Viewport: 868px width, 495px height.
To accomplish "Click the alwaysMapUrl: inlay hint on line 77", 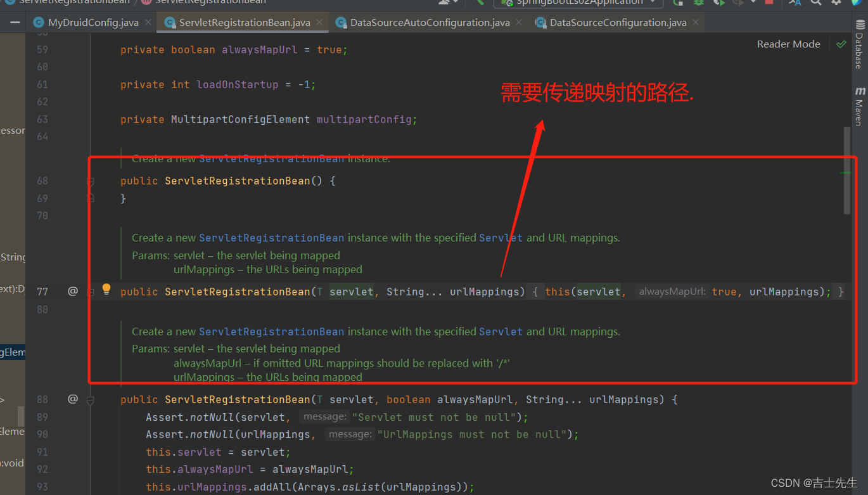I will [672, 292].
